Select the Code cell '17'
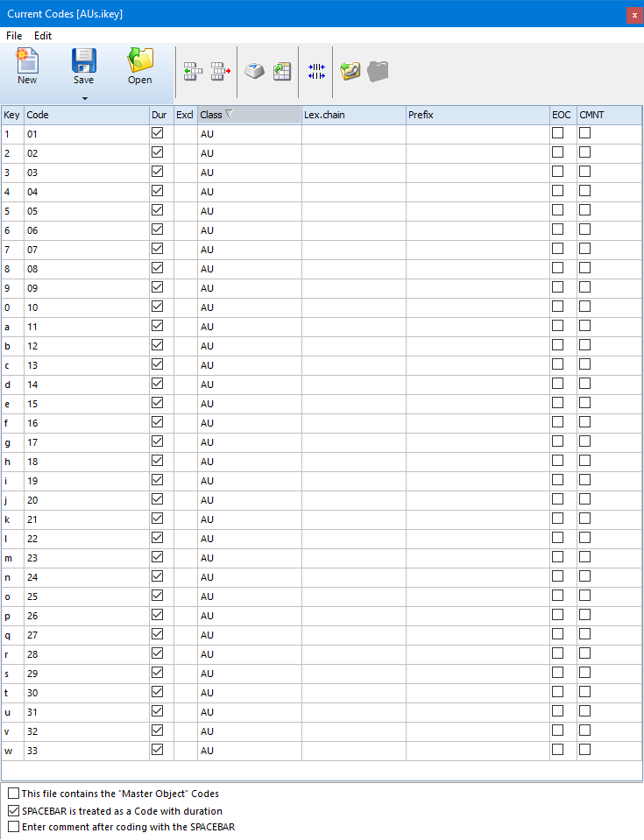Image resolution: width=644 pixels, height=840 pixels. pos(87,442)
